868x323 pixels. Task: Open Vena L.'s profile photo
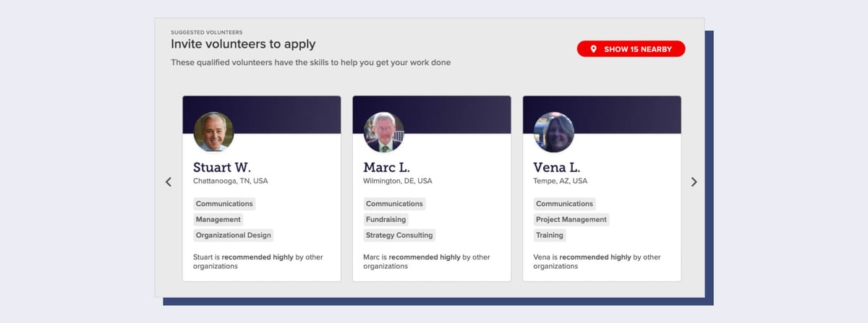pos(553,132)
